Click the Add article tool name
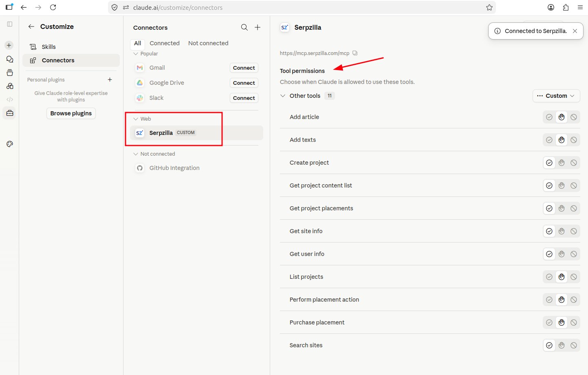This screenshot has width=588, height=375. (304, 117)
